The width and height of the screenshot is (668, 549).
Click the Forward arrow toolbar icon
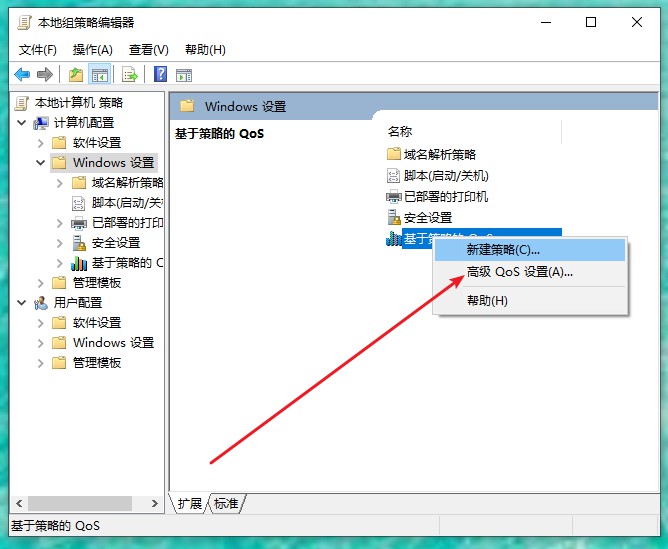pos(44,74)
